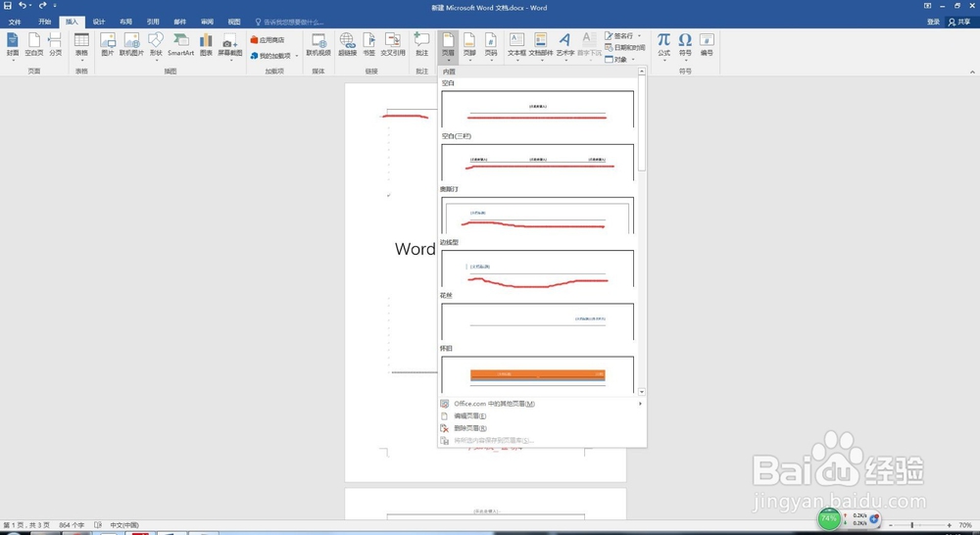Insert WordArt (艺术字)

565,46
